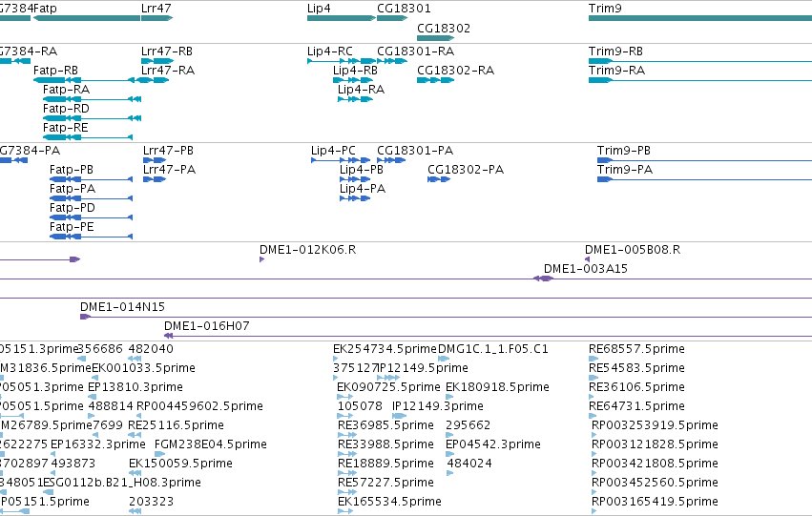Open EST RP003421808.5prime
Viewport: 812px width, 516px height.
(656, 464)
